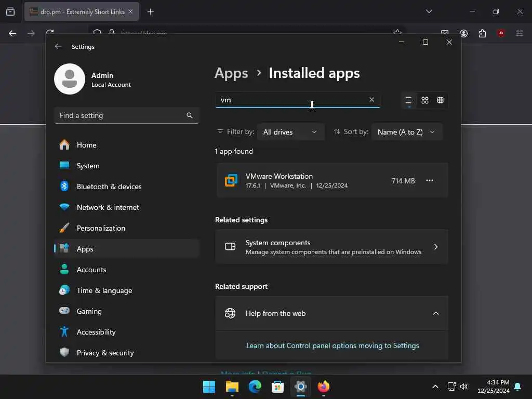The width and height of the screenshot is (532, 399).
Task: Select the VMware Workstation app row
Action: (x=331, y=180)
